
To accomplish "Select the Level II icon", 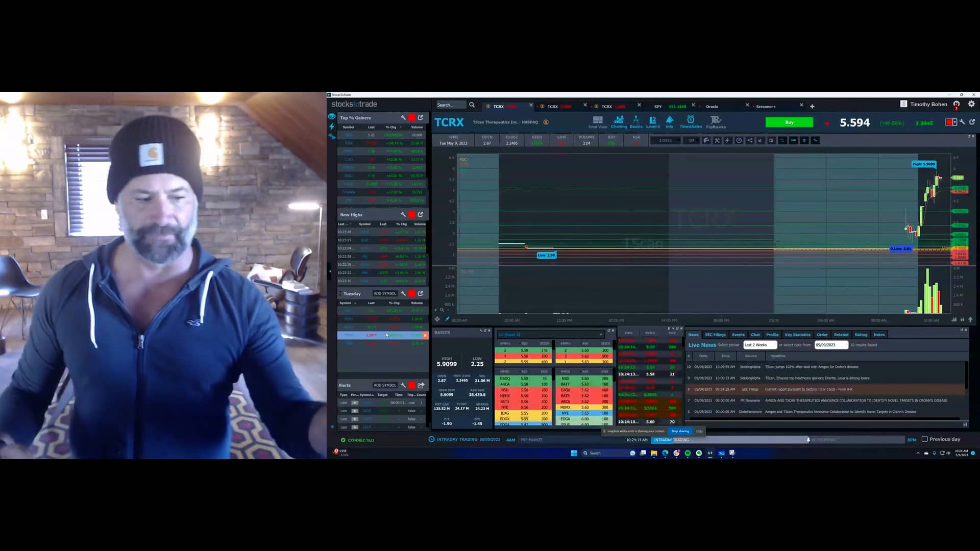I will pyautogui.click(x=653, y=121).
